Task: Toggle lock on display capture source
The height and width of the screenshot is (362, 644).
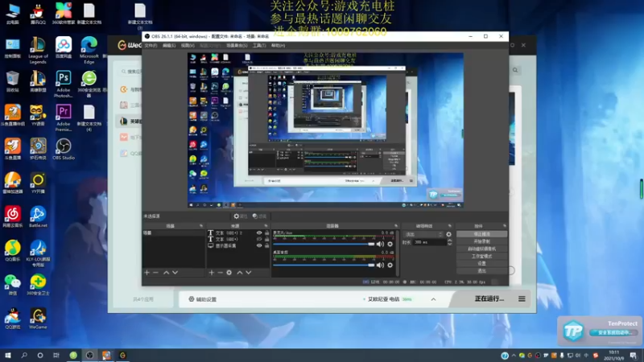Action: click(x=267, y=246)
